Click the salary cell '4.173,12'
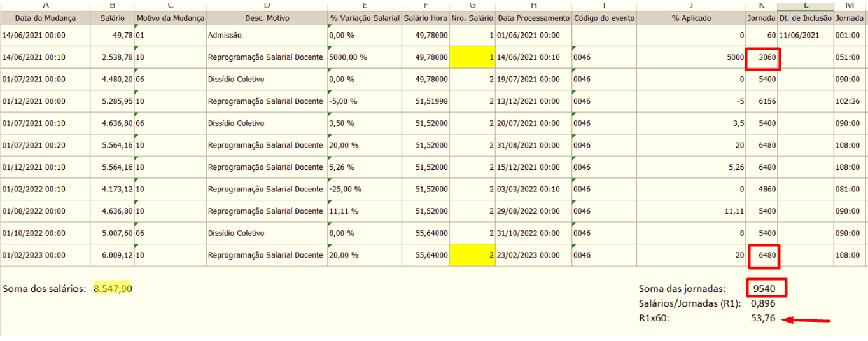868x341 pixels. [x=113, y=189]
